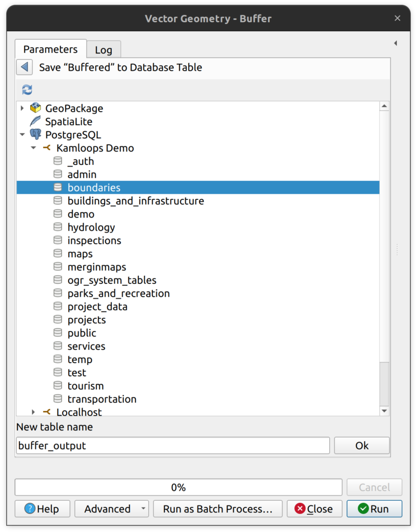Click the 0% progress bar
This screenshot has width=417, height=532.
(178, 487)
